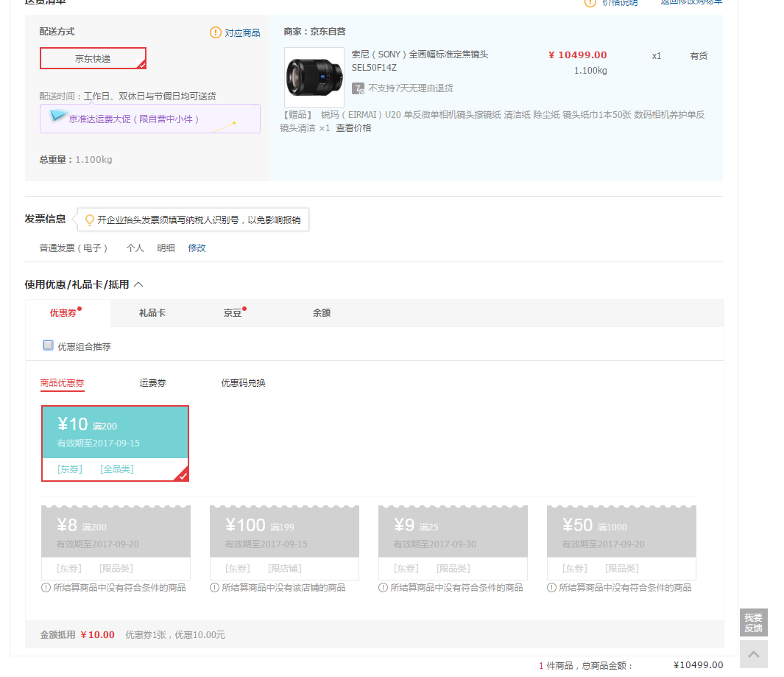
Task: Click 普通发票（电子） invoice type text
Action: pyautogui.click(x=74, y=248)
